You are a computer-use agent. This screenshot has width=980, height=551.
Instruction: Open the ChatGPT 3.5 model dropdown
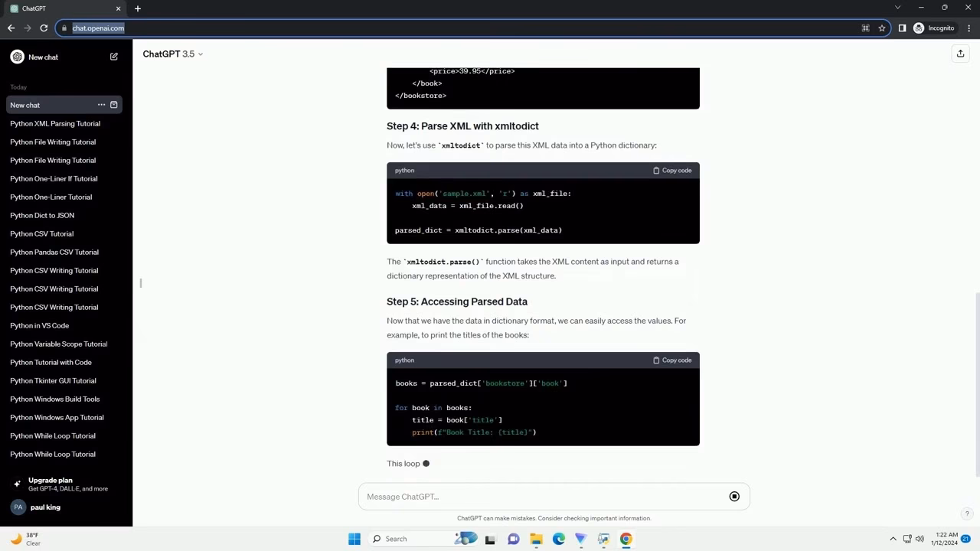(x=172, y=54)
